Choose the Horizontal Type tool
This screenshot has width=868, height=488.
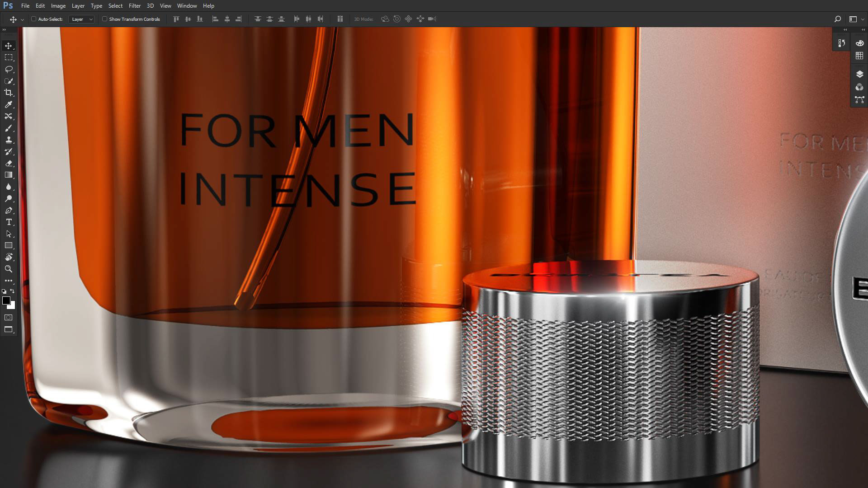(9, 222)
